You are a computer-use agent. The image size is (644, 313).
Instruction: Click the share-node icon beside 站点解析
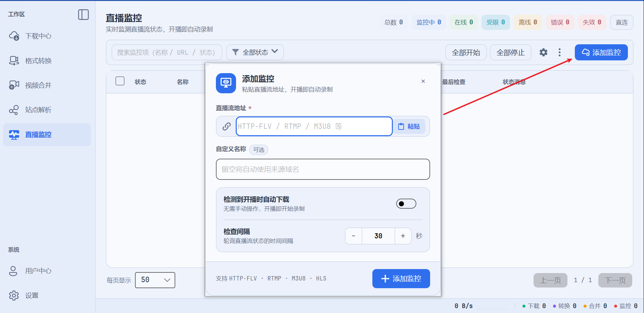(x=14, y=110)
